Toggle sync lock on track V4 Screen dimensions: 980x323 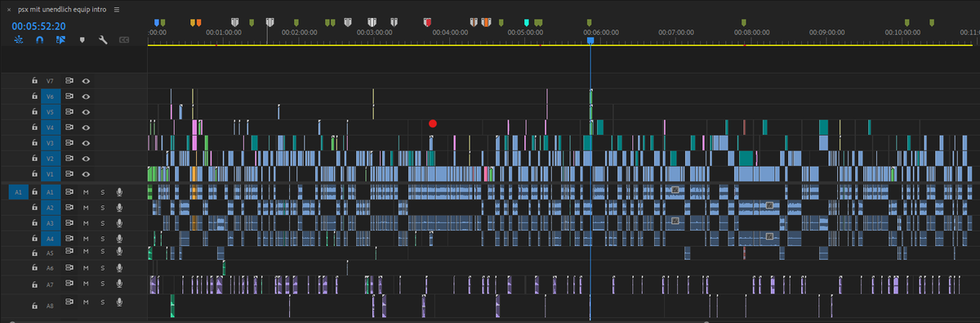tap(69, 128)
